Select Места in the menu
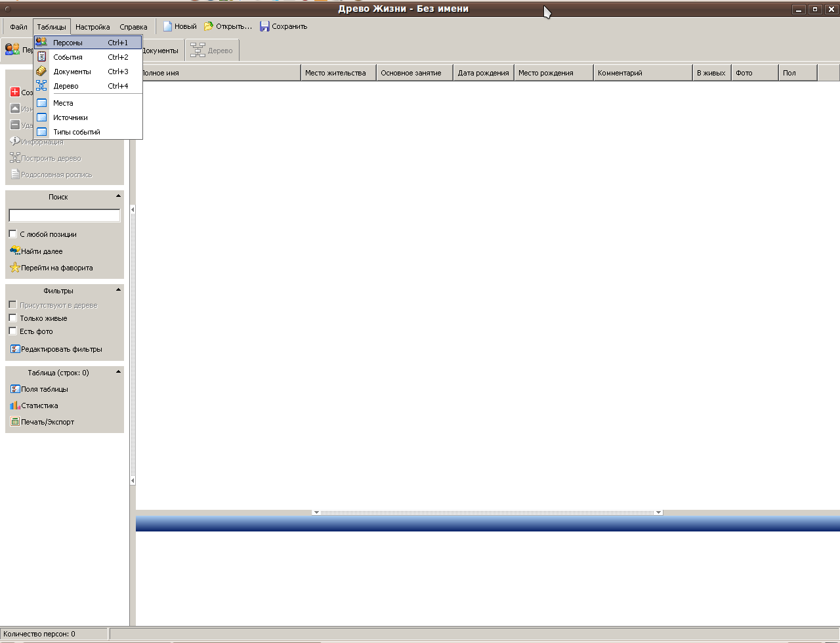Screen dimensions: 840x643 pos(88,103)
